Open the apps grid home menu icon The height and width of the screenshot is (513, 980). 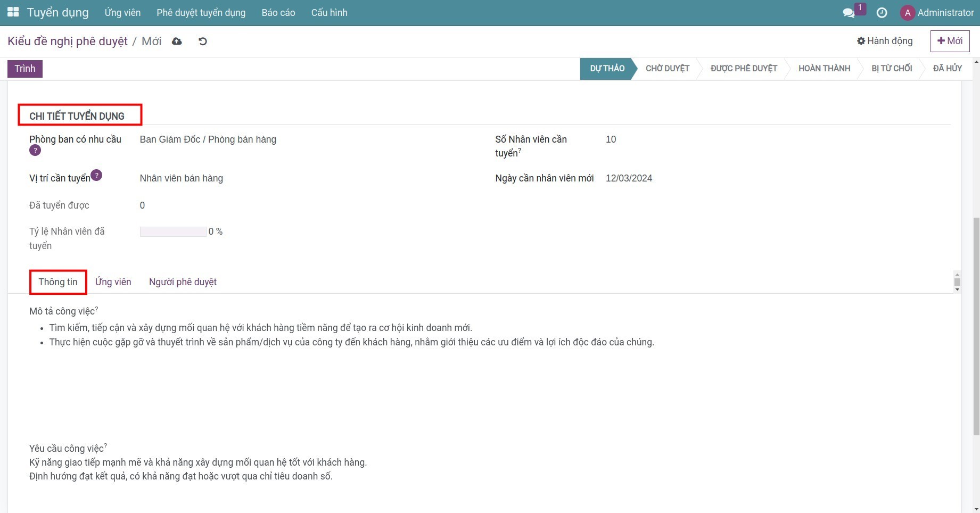[13, 12]
